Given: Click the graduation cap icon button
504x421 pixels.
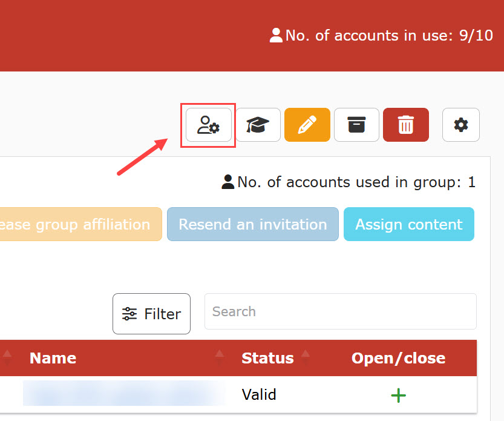Looking at the screenshot, I should [x=258, y=125].
